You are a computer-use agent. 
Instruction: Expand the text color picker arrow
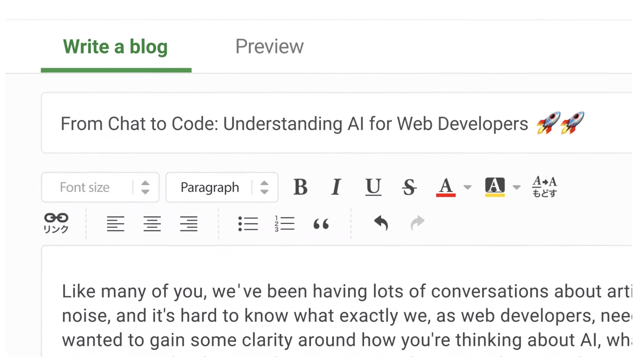[x=468, y=187]
